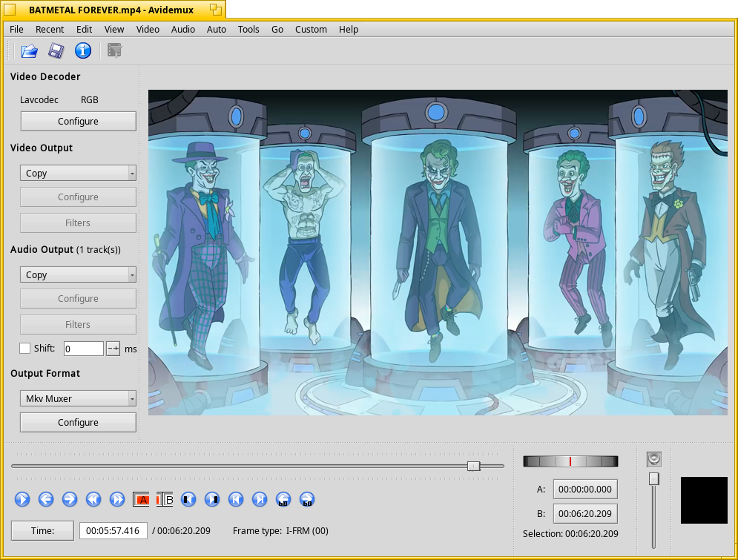The height and width of the screenshot is (560, 738).
Task: Click the Shift milliseconds input field
Action: (84, 349)
